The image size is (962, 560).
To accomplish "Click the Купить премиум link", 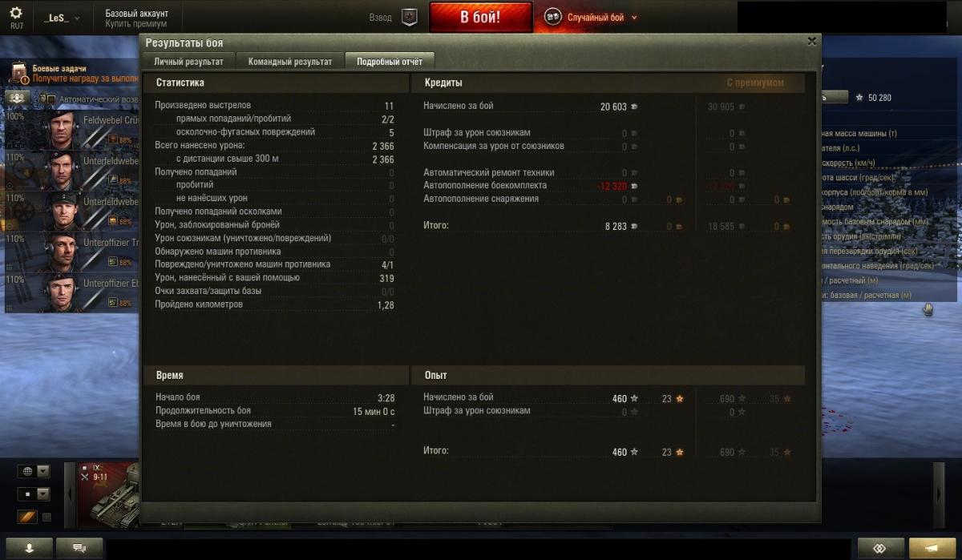I will (135, 24).
